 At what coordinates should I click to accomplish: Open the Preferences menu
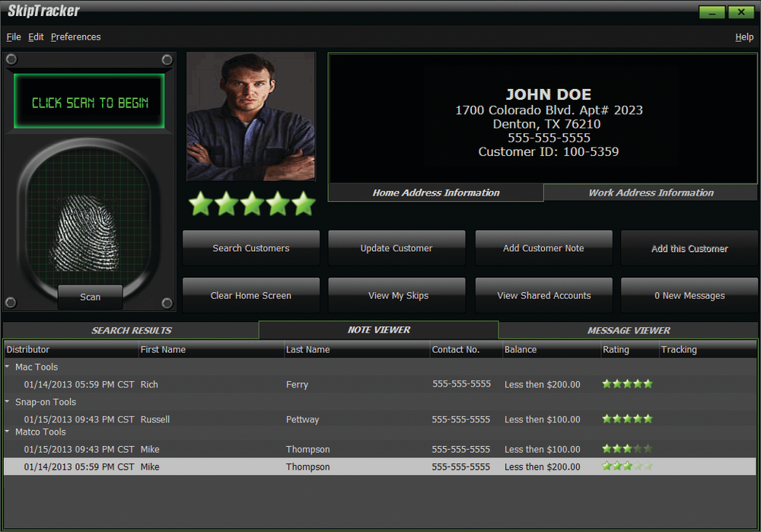point(75,37)
